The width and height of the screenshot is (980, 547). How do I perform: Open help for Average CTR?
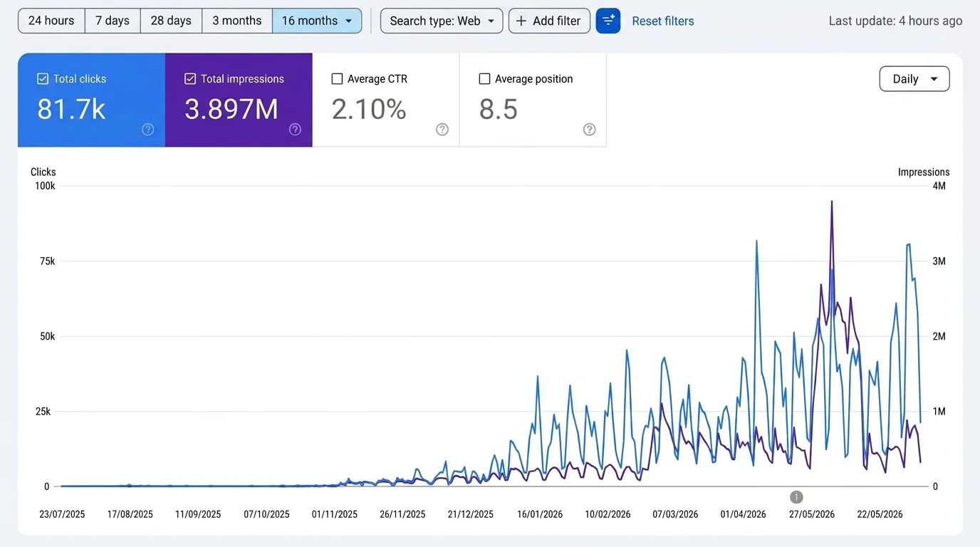(x=442, y=129)
